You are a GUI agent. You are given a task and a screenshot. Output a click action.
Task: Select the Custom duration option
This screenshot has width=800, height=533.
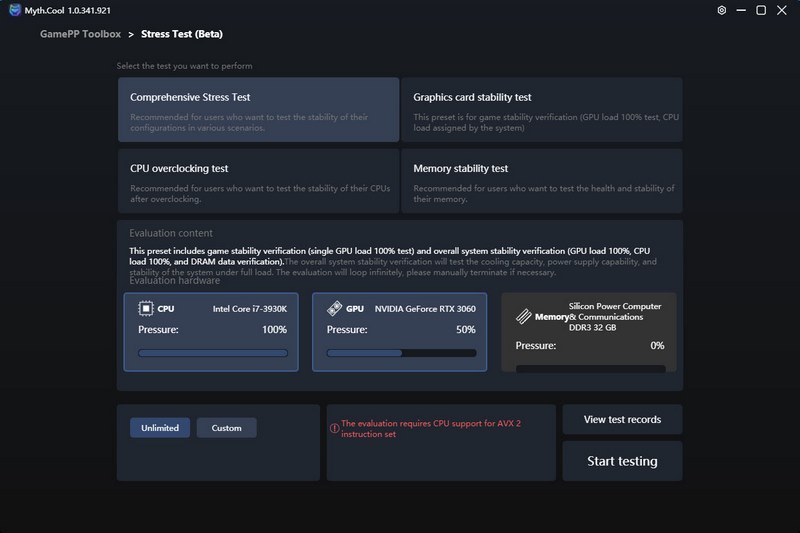point(227,428)
